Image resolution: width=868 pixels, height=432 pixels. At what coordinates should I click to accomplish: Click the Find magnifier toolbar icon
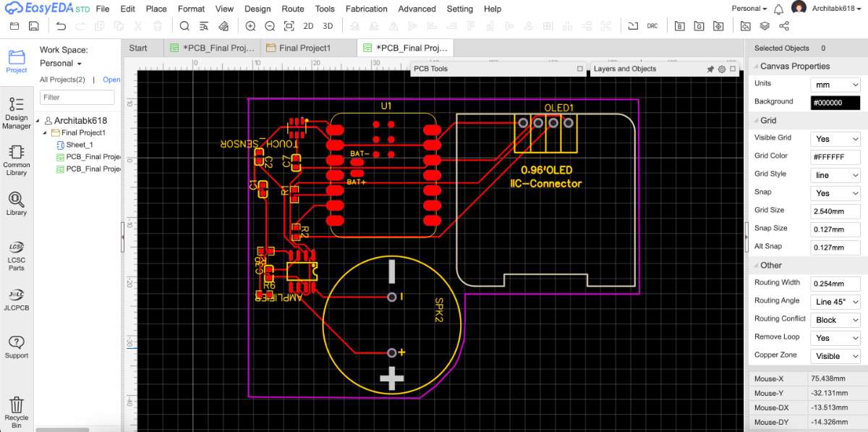[184, 26]
